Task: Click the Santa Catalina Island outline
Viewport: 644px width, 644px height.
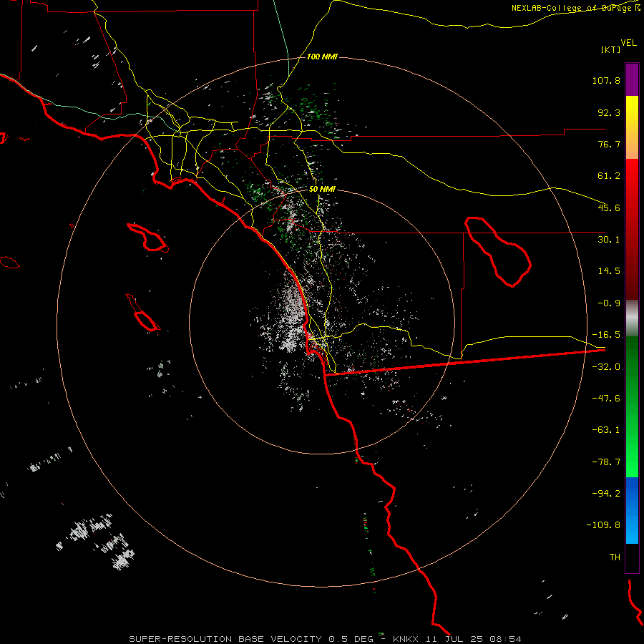Action: click(x=147, y=238)
